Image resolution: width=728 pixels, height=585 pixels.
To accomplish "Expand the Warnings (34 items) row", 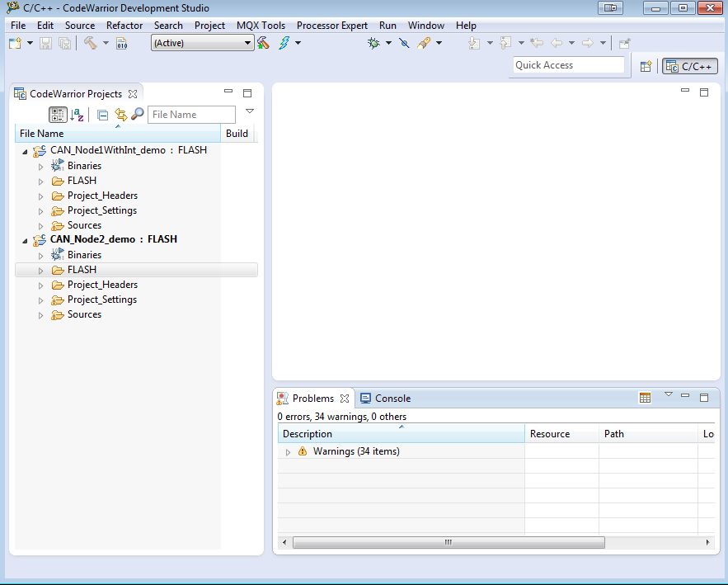I will (x=288, y=452).
